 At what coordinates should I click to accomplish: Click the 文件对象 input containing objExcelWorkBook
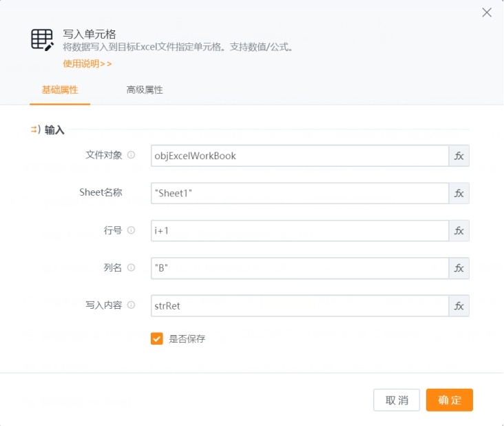coord(300,156)
